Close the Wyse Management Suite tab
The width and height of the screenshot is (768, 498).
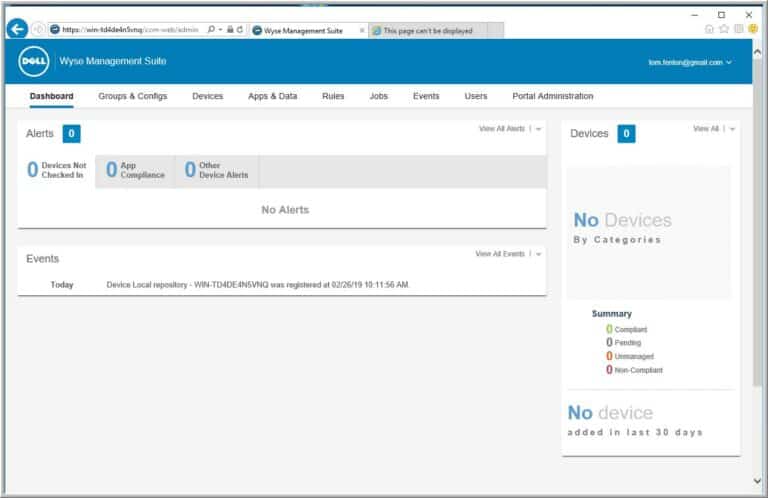[x=362, y=30]
